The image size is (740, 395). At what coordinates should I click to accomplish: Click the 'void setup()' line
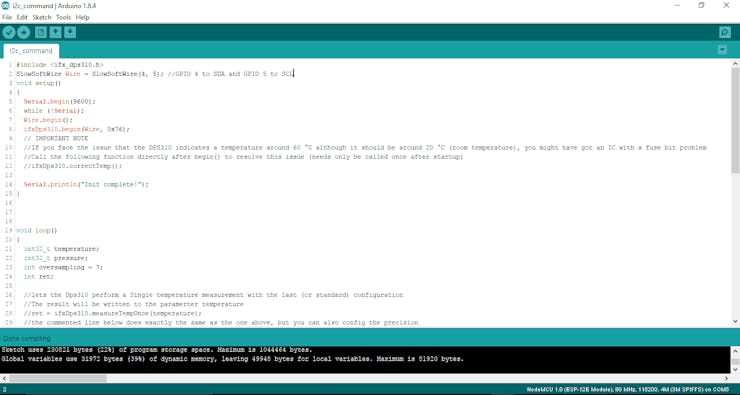click(39, 83)
